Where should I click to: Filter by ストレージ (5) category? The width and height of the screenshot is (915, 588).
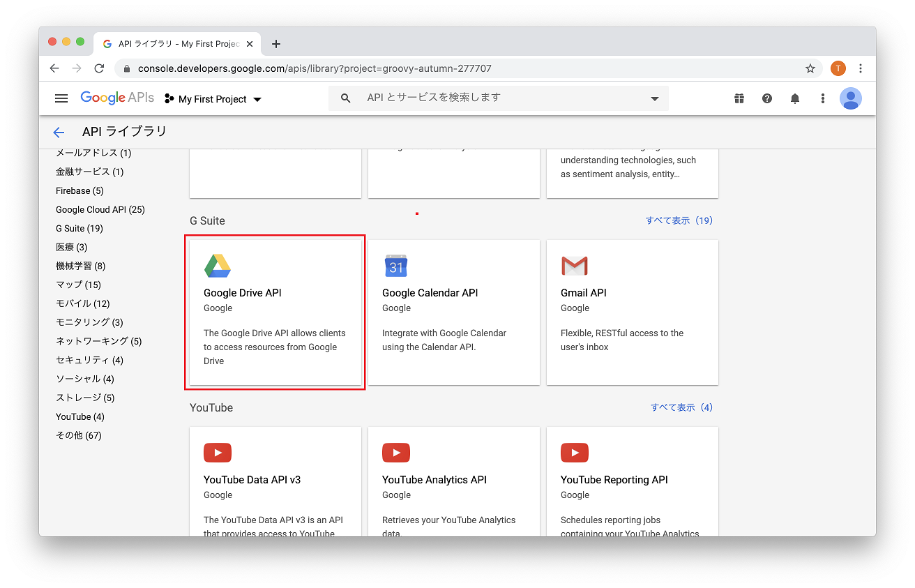[86, 398]
